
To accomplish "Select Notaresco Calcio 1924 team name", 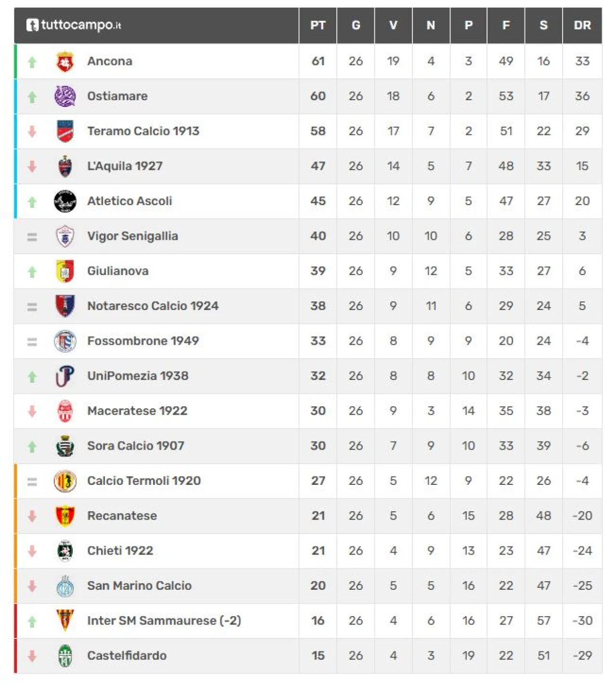I will point(153,306).
